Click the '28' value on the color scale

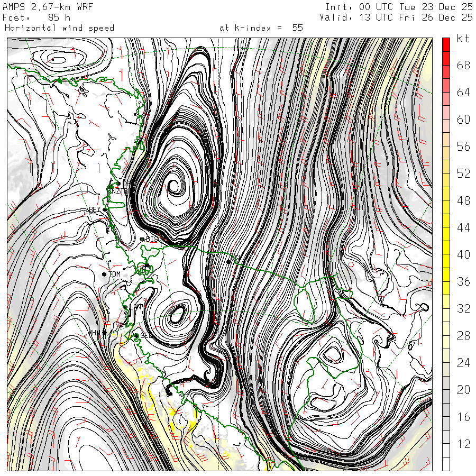pyautogui.click(x=463, y=336)
